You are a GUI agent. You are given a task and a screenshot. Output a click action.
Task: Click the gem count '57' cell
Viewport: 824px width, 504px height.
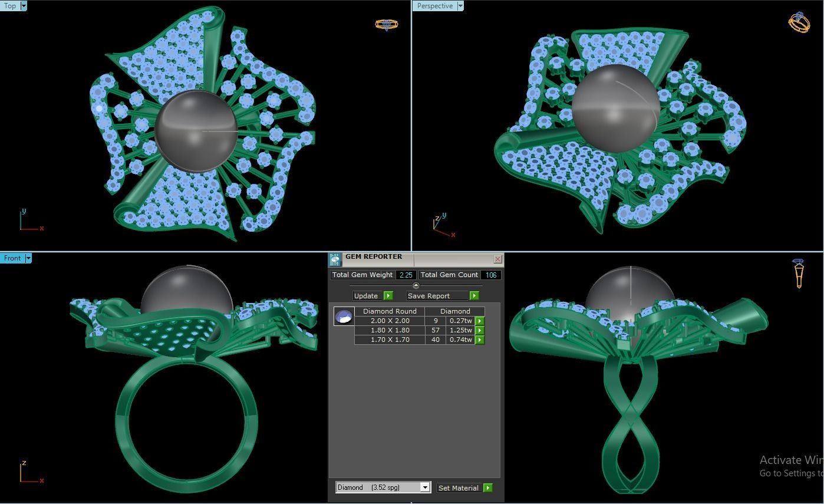(x=436, y=330)
